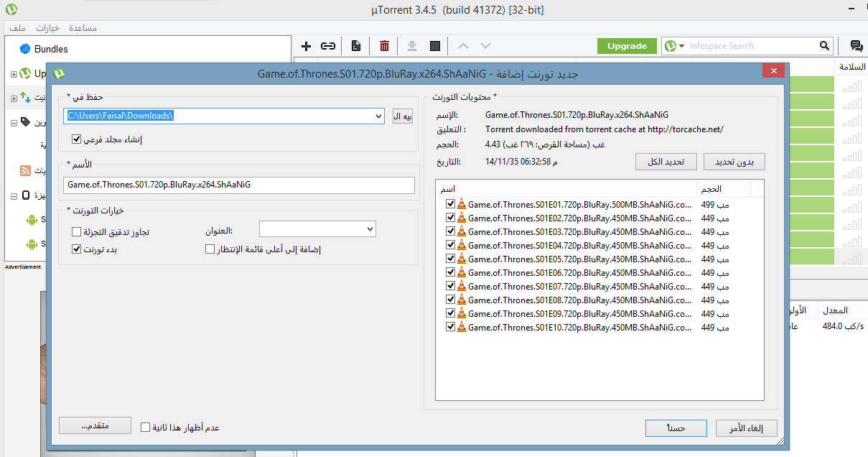Image resolution: width=868 pixels, height=457 pixels.
Task: Click the green uTorrent Upgrade sidebar icon
Action: click(x=26, y=74)
